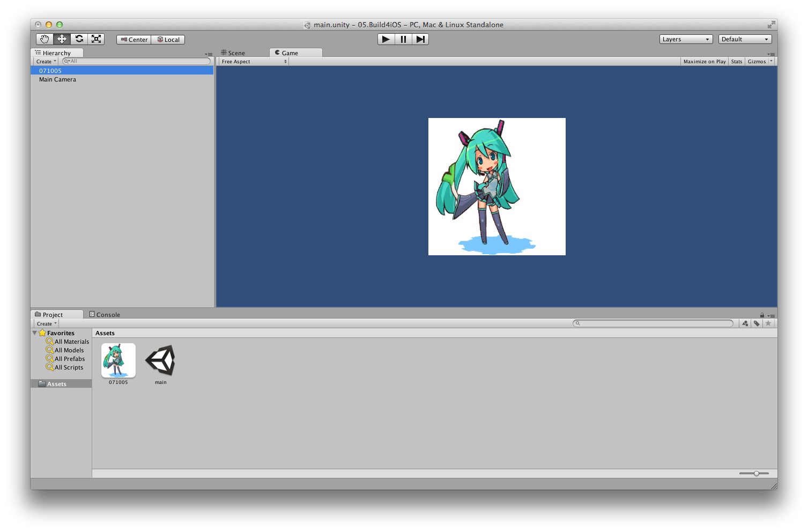Screen dimensions: 808x532
Task: Open the Free Aspect dropdown
Action: [254, 62]
